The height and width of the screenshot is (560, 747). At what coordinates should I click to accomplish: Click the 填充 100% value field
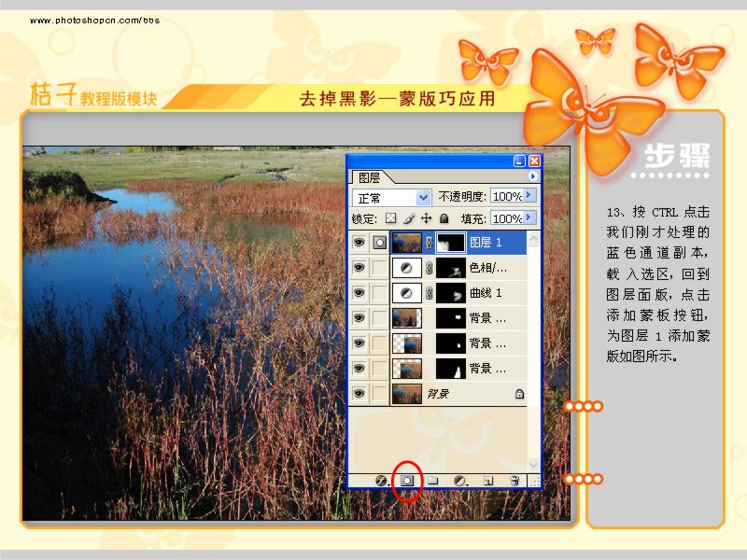(507, 218)
